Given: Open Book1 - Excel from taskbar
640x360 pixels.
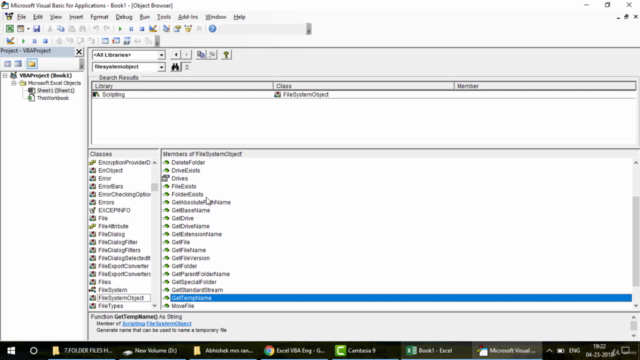Looking at the screenshot, I should [430, 351].
